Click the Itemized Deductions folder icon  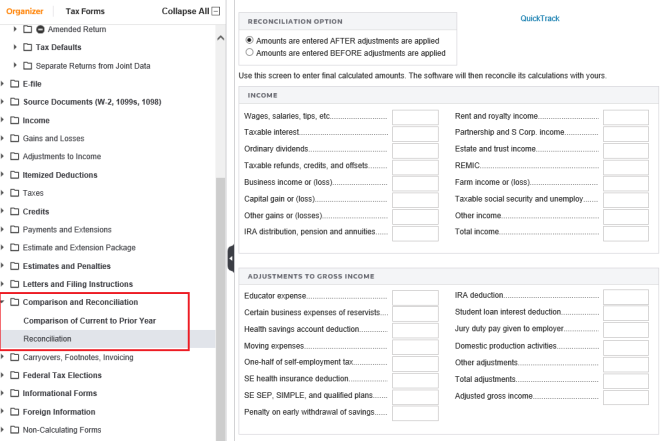click(14, 175)
